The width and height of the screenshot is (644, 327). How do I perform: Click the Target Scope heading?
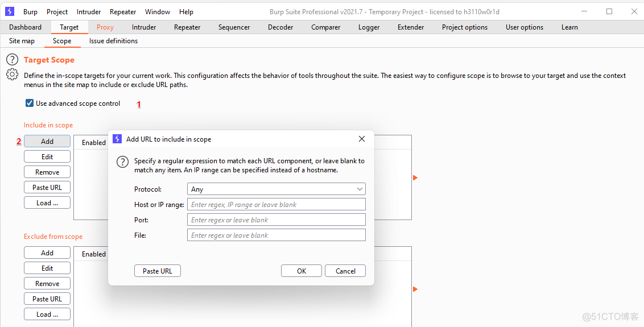[49, 60]
